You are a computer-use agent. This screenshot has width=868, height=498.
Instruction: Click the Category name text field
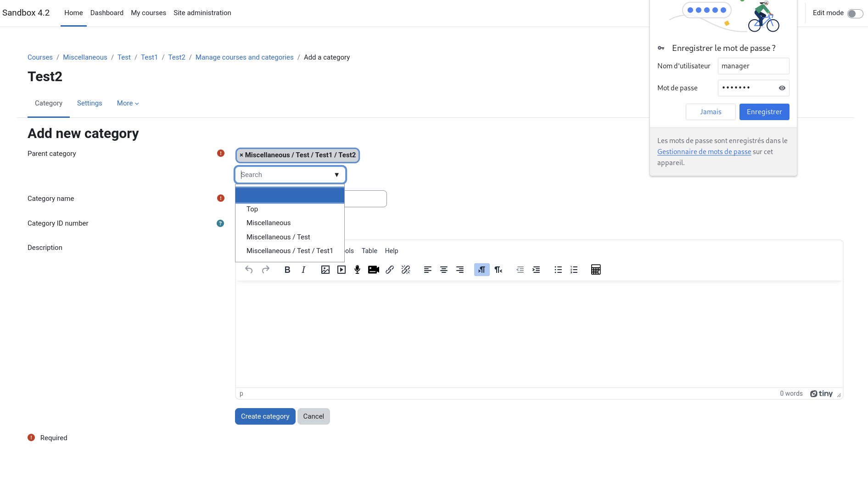pyautogui.click(x=365, y=199)
